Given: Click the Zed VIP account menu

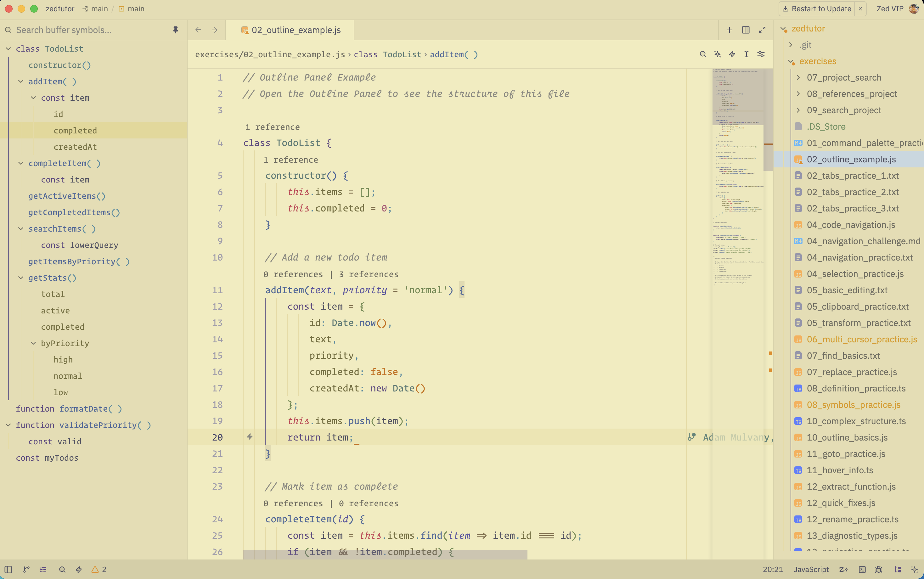Looking at the screenshot, I should 898,8.
